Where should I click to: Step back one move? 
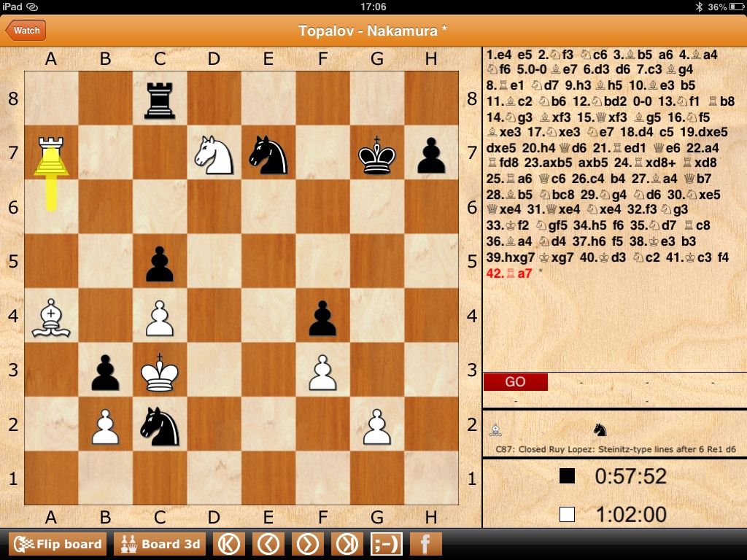point(268,544)
